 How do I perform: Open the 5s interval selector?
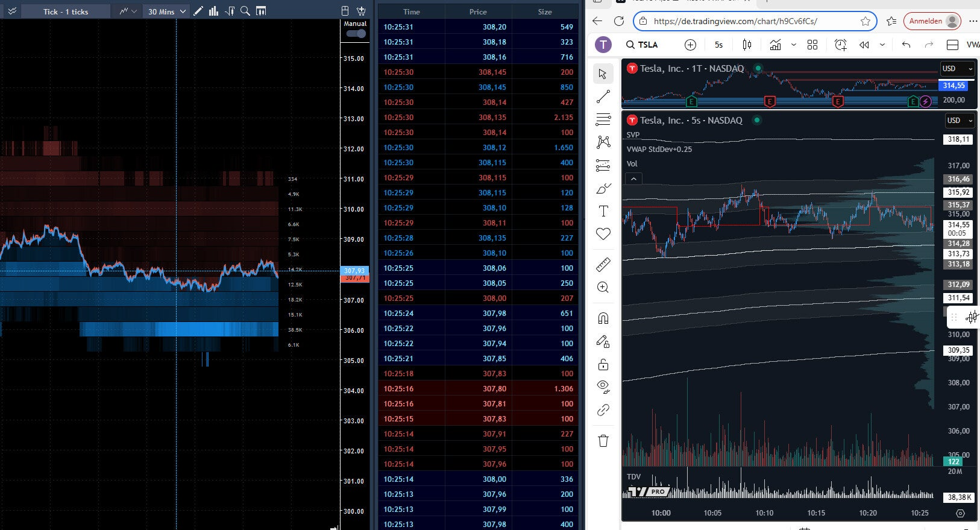coord(718,45)
